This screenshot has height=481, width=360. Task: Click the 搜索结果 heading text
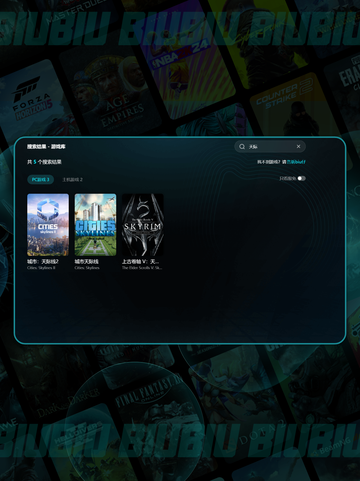point(36,147)
